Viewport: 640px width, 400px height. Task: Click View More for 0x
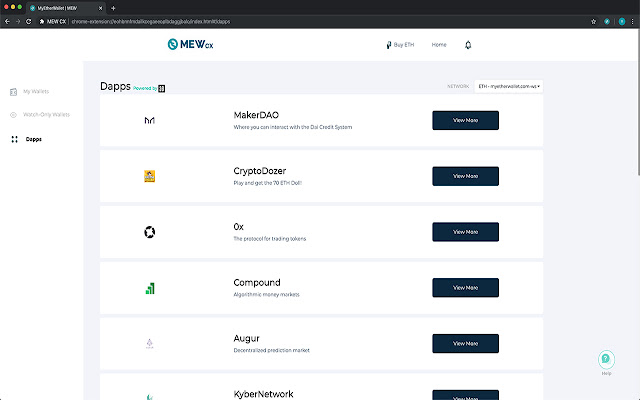click(465, 232)
